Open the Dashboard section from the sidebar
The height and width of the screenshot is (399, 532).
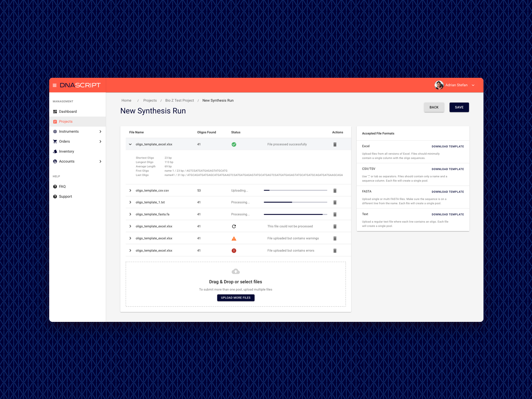coord(68,111)
